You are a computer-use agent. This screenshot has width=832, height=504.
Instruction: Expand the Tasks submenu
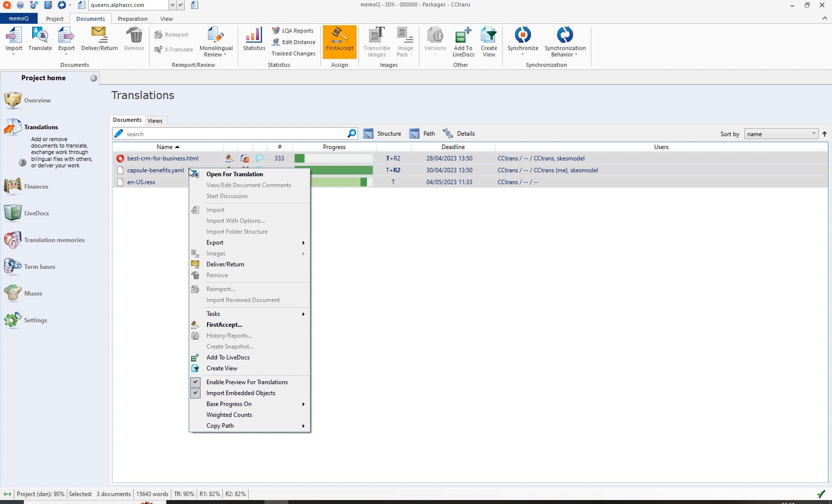[x=249, y=314]
